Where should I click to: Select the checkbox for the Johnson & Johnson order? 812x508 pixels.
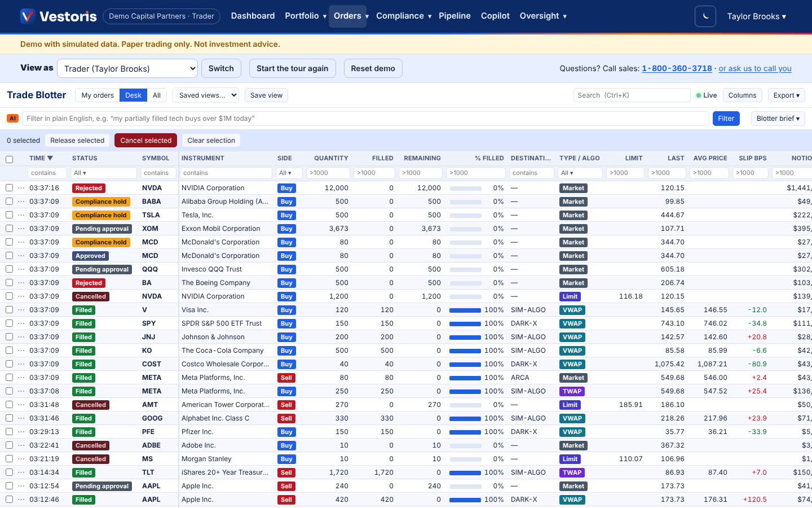click(x=9, y=337)
